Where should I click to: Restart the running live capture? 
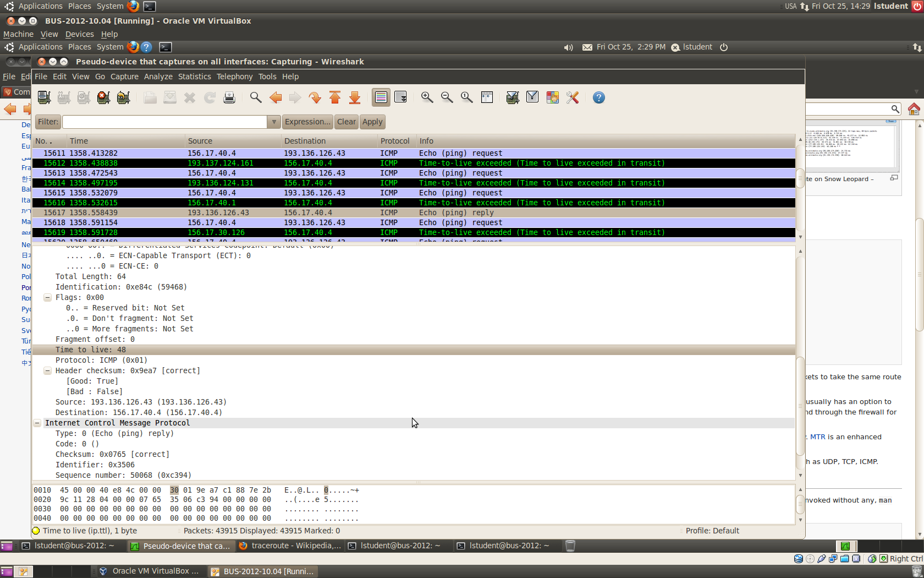pyautogui.click(x=123, y=98)
